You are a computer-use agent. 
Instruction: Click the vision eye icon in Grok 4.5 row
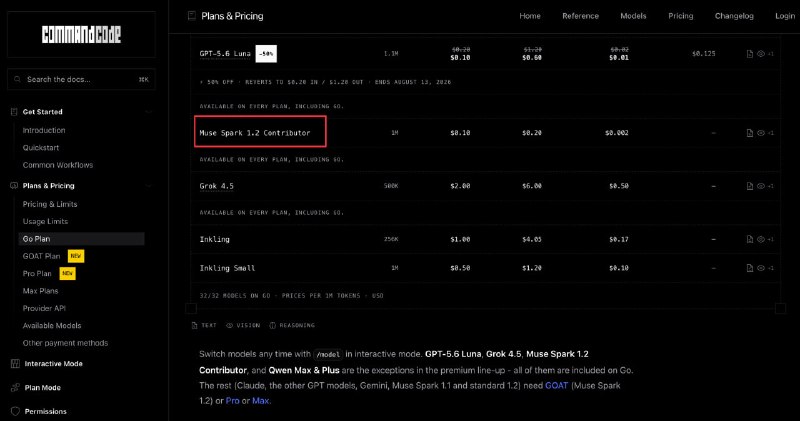point(761,186)
